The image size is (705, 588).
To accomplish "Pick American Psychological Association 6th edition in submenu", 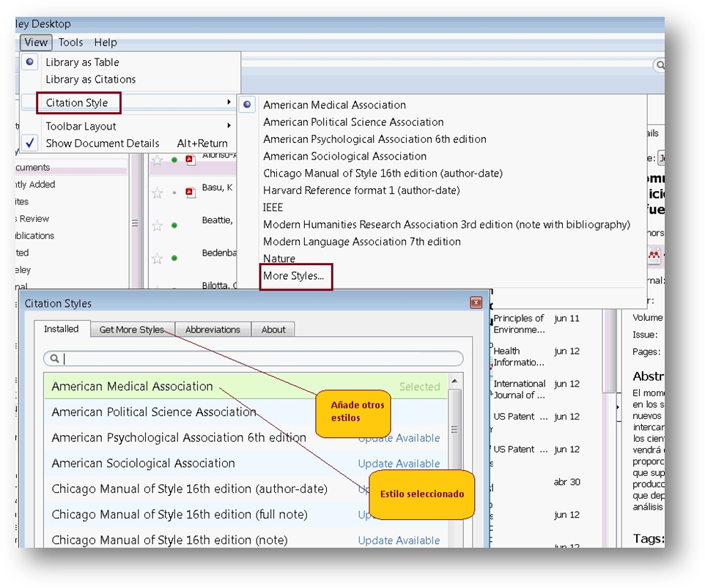I will click(x=375, y=139).
